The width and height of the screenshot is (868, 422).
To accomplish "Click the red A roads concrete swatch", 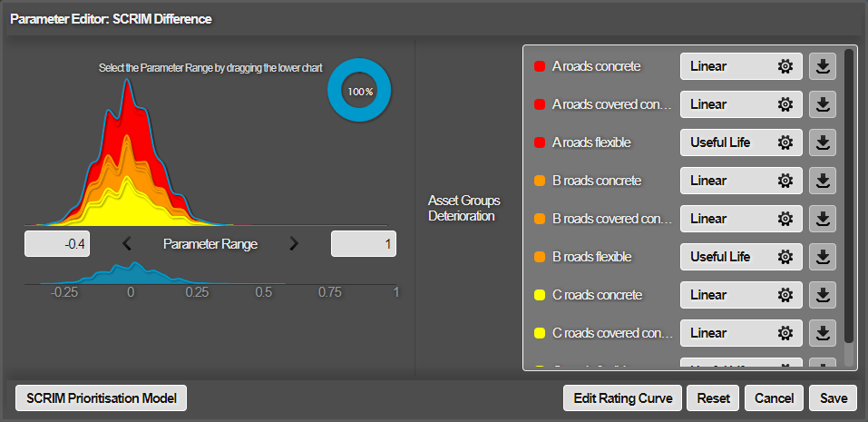I will pyautogui.click(x=540, y=66).
